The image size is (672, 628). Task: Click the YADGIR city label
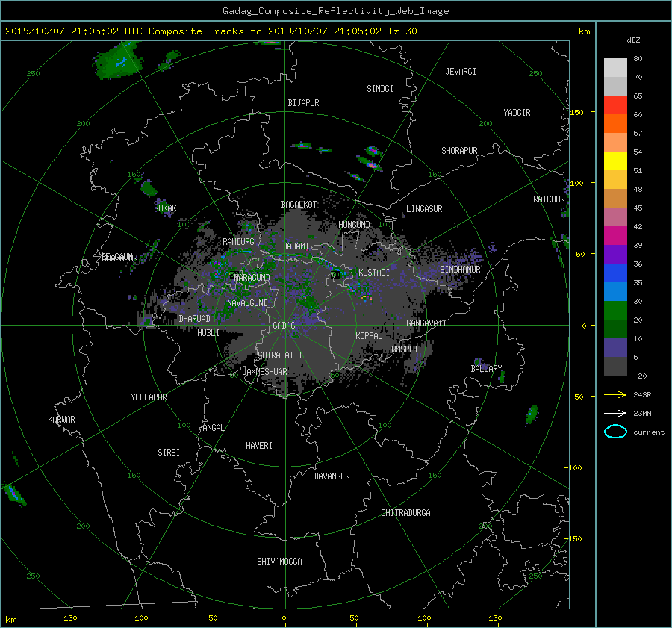(x=517, y=112)
